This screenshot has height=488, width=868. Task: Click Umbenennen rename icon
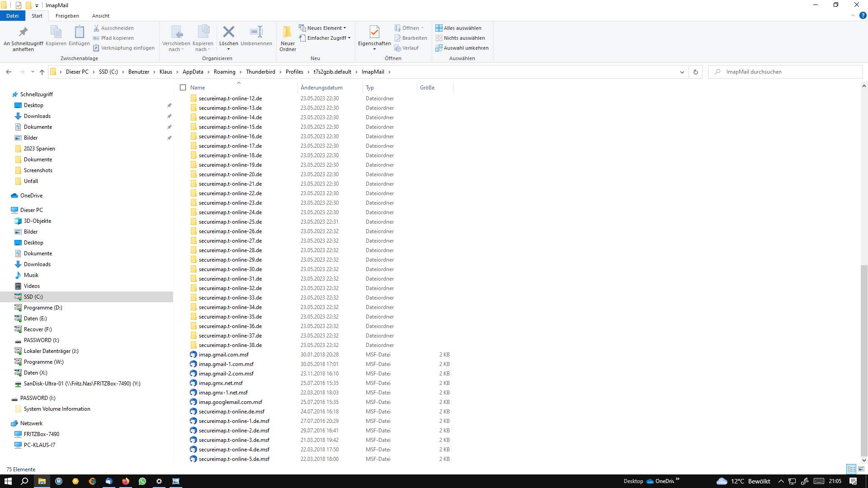tap(256, 32)
